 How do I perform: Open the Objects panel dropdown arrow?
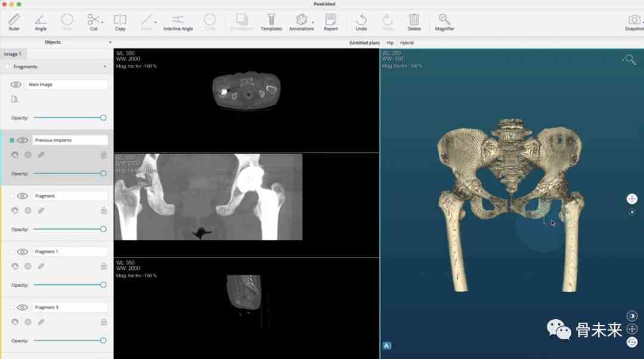pyautogui.click(x=110, y=42)
